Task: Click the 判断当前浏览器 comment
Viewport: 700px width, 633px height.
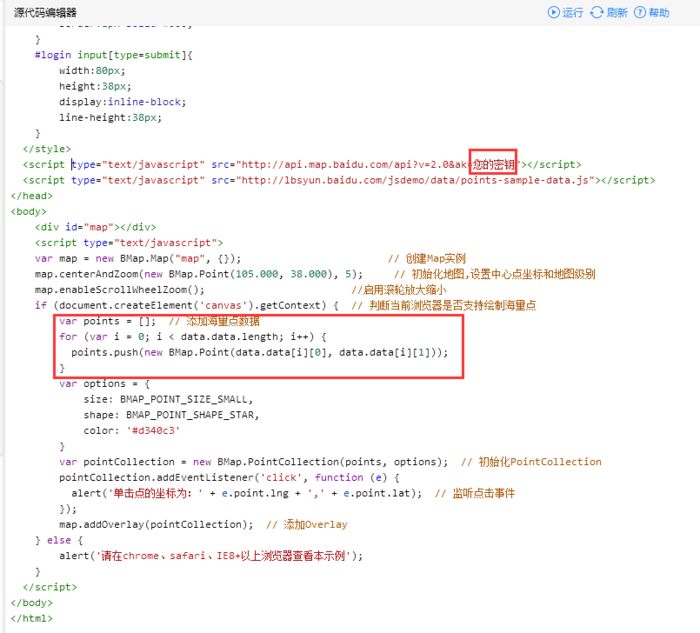Action: coord(444,305)
